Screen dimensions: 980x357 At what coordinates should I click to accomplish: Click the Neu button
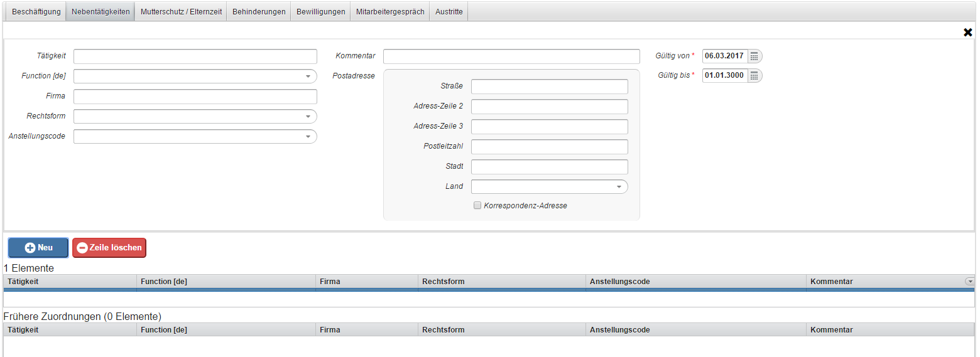pos(38,248)
